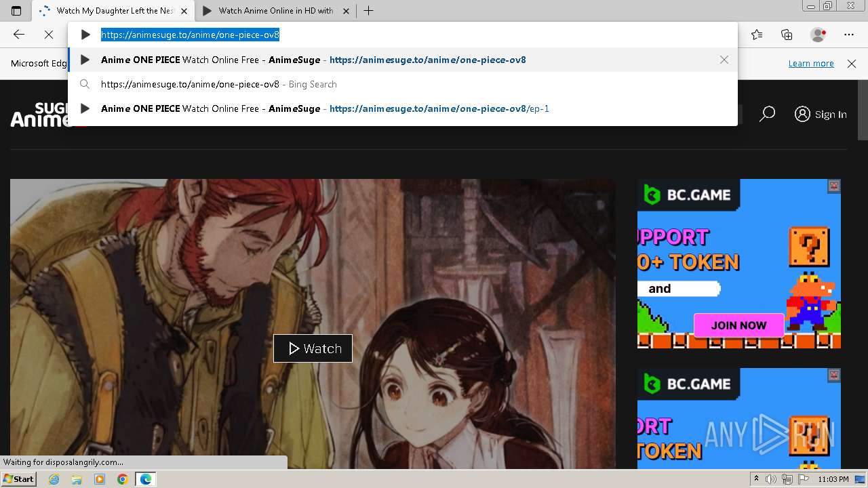Follow the 'Learn more' link
This screenshot has width=868, height=488.
tap(811, 63)
